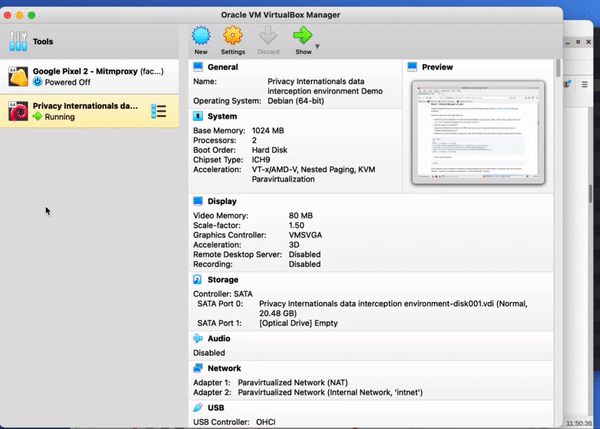Click the General section header

222,66
